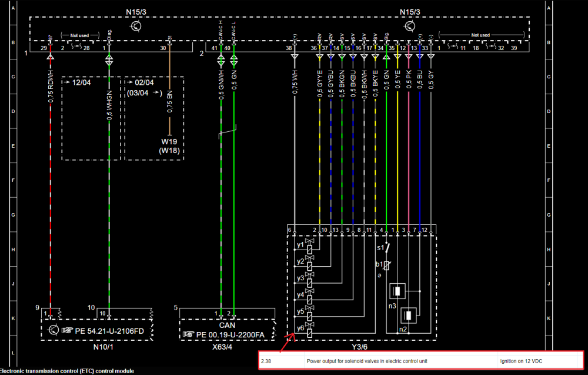
Task: Click the 2.38 power output description row
Action: tap(421, 361)
